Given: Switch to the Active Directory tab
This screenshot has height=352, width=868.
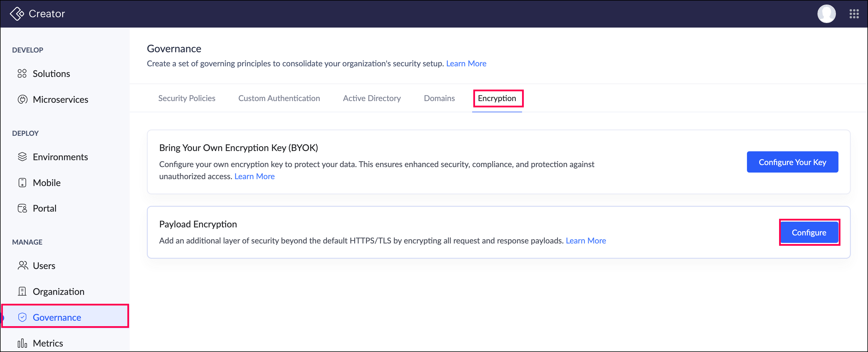Looking at the screenshot, I should click(372, 98).
